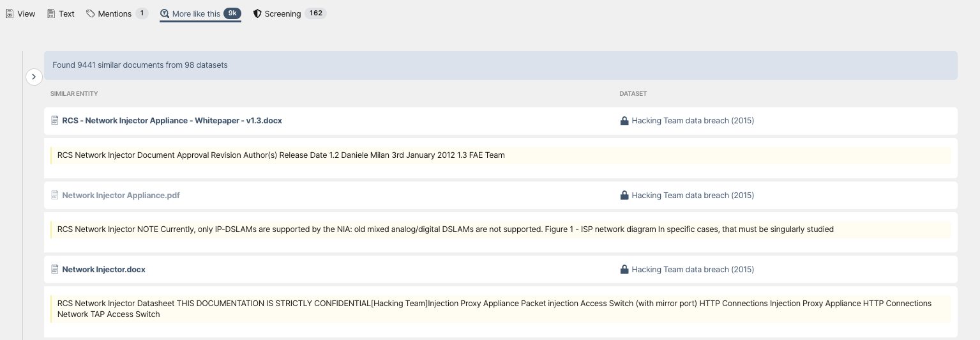Viewport: 980px width, 340px height.
Task: Click the file icon beside Network Injector Appliance.pdf
Action: (x=55, y=195)
